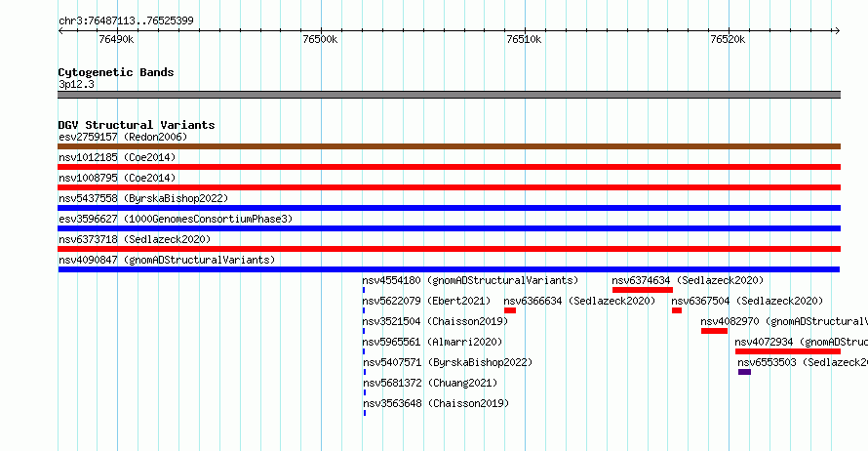Viewport: 868px width, 451px height.
Task: Click the red nsv6374634 variant bar
Action: 643,290
